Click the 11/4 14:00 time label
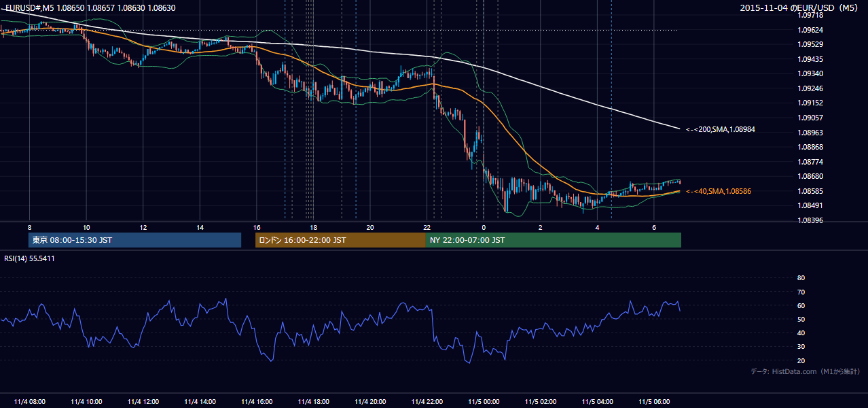The width and height of the screenshot is (868, 408). [200, 402]
